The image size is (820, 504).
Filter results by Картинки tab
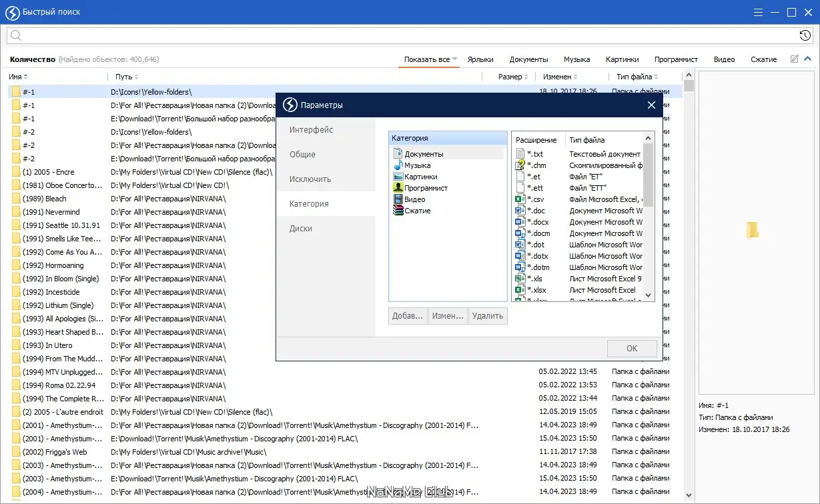[622, 59]
